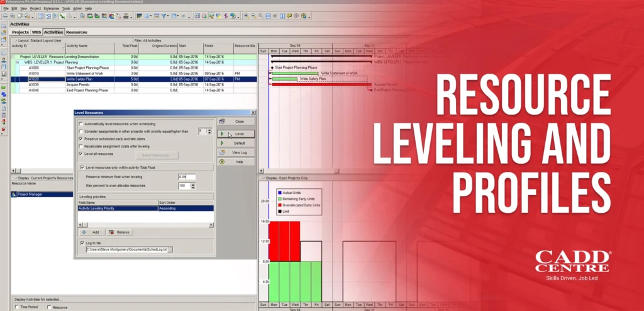Click the Filter funnel icon in toolbar

[x=164, y=14]
